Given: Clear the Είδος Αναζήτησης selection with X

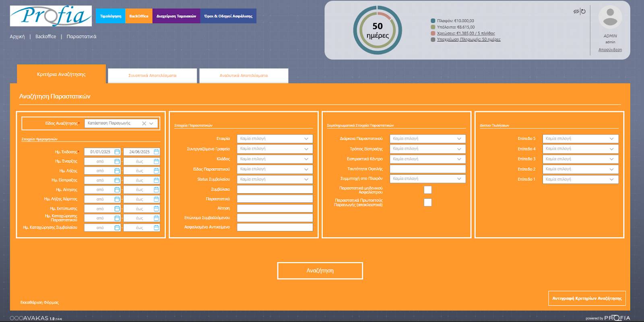Looking at the screenshot, I should 144,124.
